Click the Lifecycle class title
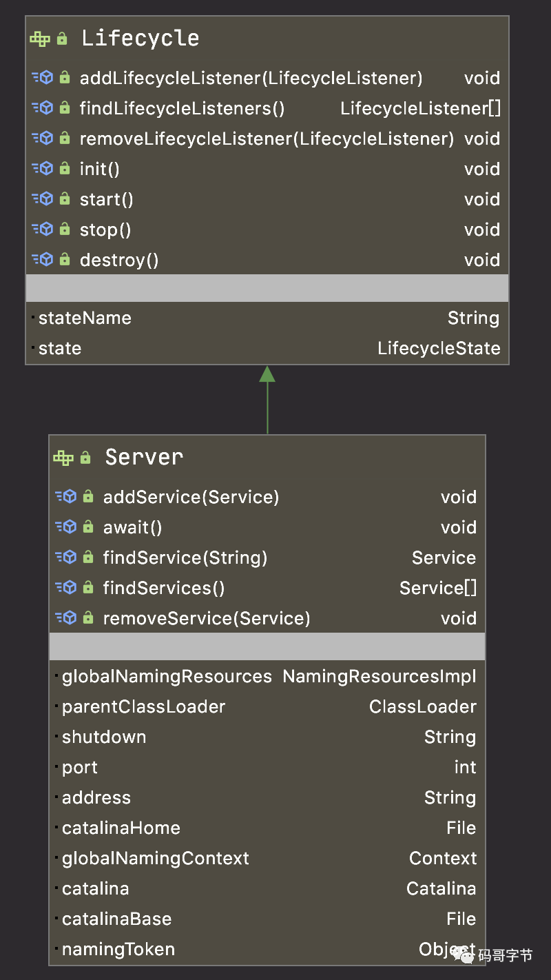This screenshot has height=980, width=551. [141, 39]
